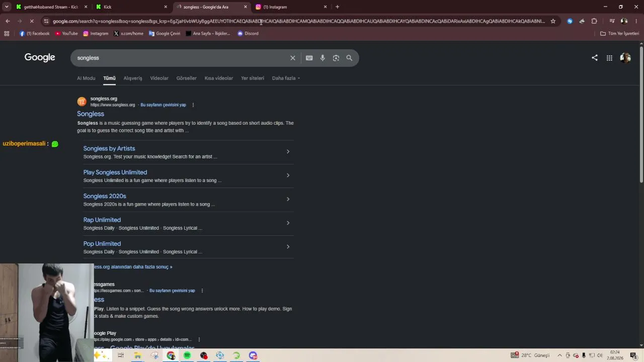Open a new browser tab
The height and width of the screenshot is (362, 644).
pos(337,7)
